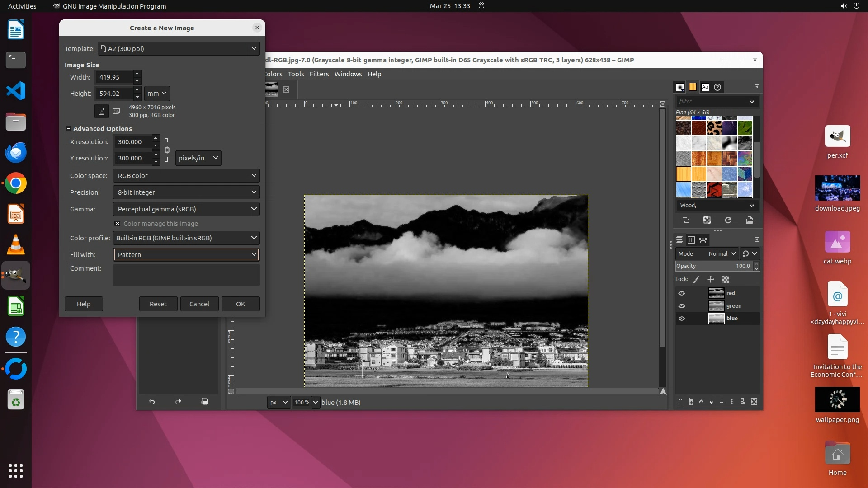868x488 pixels.
Task: Open the Template A2 dropdown
Action: tap(179, 49)
